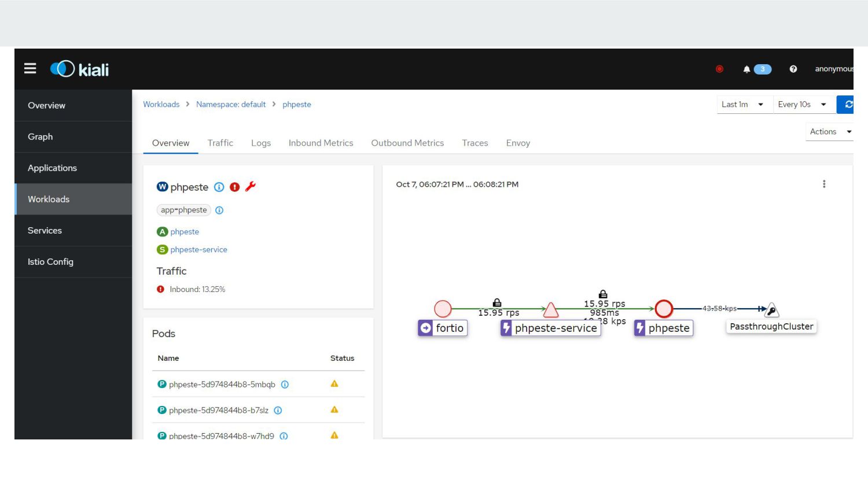This screenshot has height=488, width=868.
Task: Go to Overview in sidebar
Action: pyautogui.click(x=73, y=105)
